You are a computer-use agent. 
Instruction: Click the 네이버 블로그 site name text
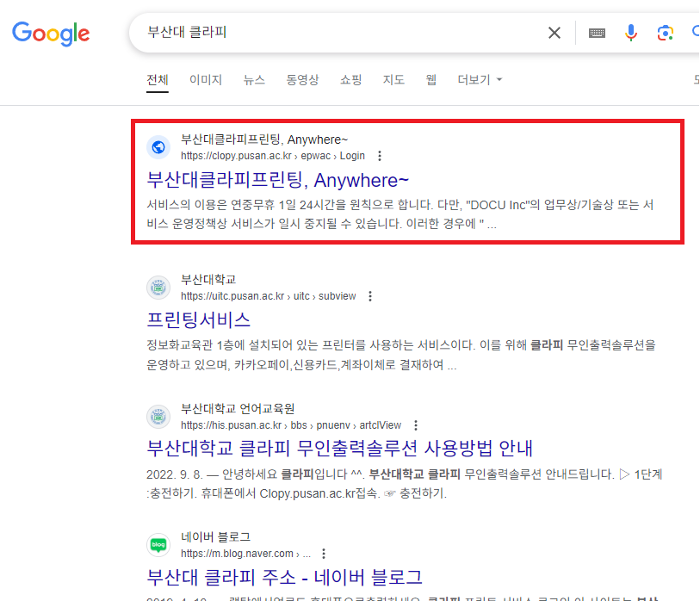[215, 537]
